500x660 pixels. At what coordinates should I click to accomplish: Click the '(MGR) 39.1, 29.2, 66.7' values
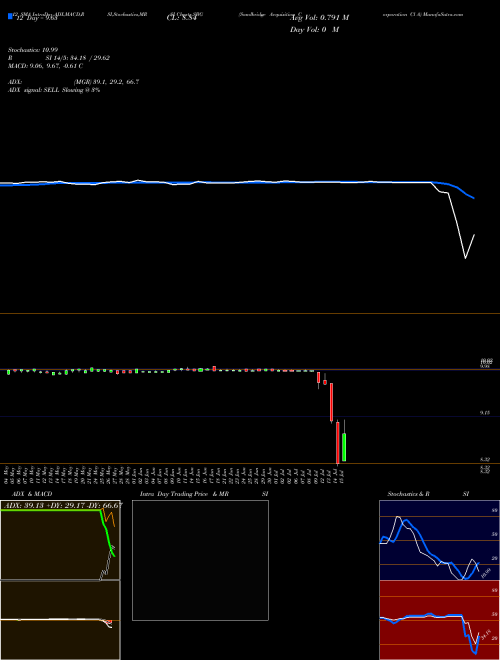(106, 82)
